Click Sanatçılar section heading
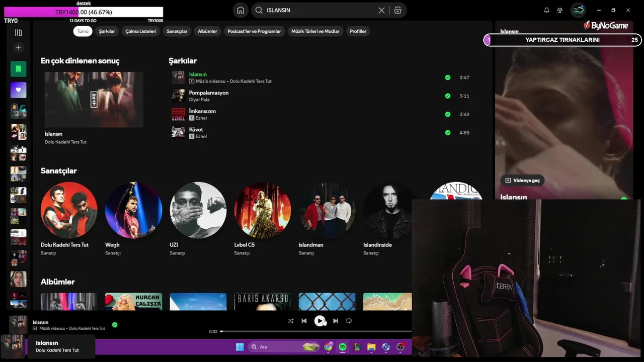The height and width of the screenshot is (362, 644). tap(58, 171)
